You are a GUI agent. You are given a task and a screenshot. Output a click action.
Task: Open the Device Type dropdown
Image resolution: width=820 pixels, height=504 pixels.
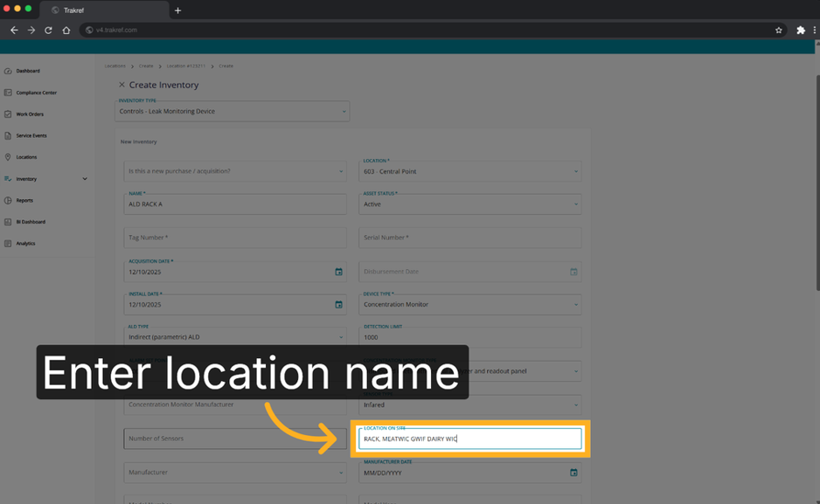point(470,305)
